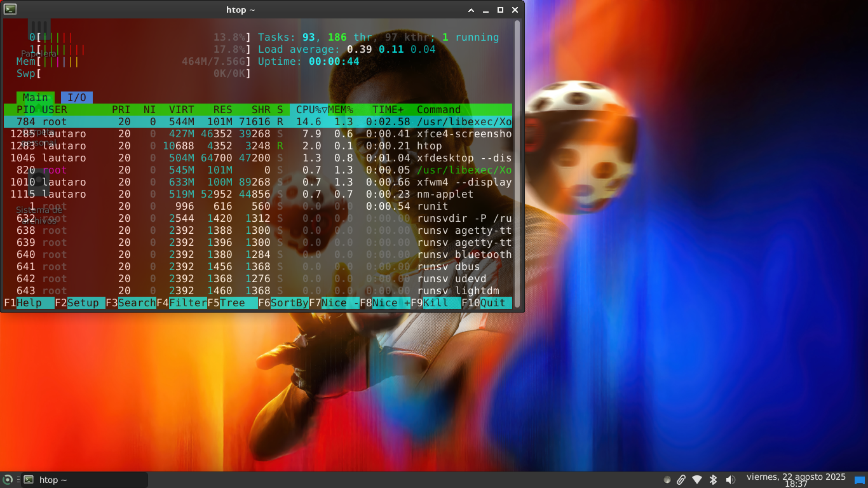Viewport: 868px width, 488px height.
Task: Sort by the VIRT column header
Action: coord(182,109)
